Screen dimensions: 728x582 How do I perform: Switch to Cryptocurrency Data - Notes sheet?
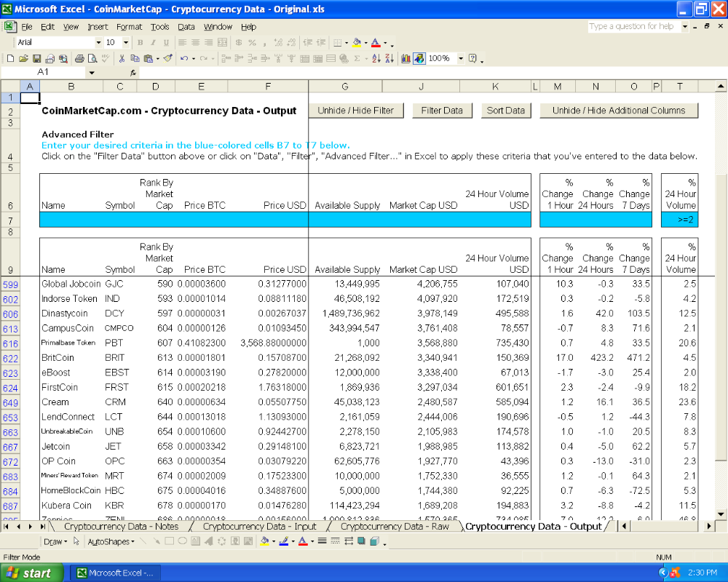point(121,526)
